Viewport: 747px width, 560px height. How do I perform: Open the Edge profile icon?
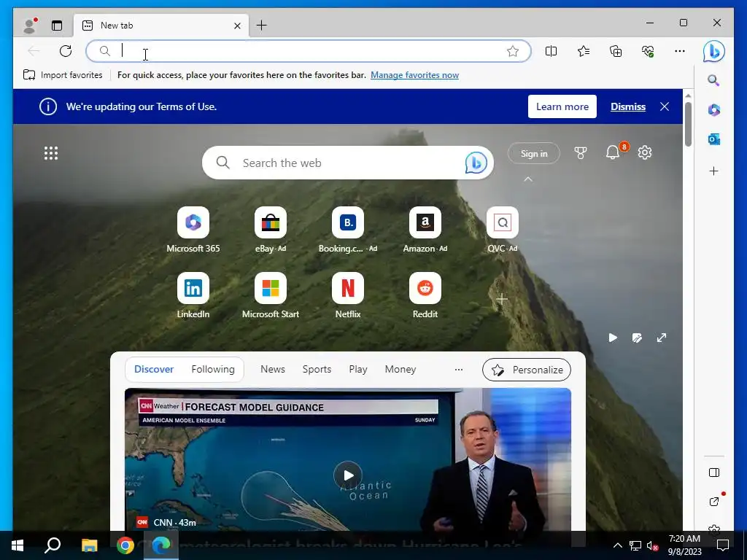point(31,26)
